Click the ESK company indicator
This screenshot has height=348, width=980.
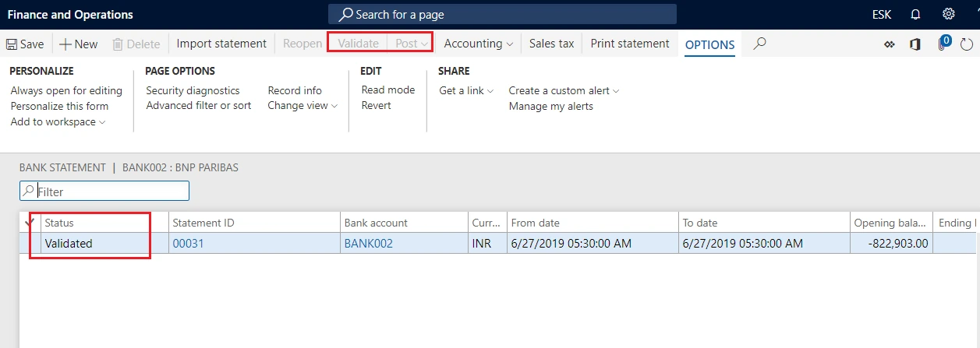coord(882,15)
